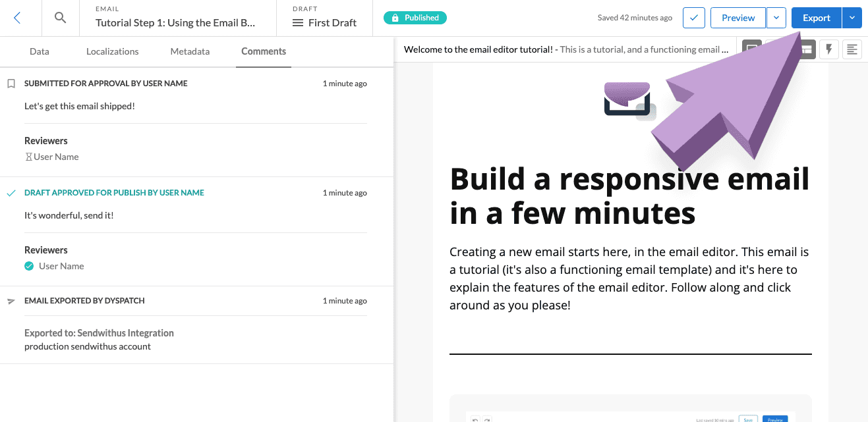Image resolution: width=868 pixels, height=422 pixels.
Task: Click the pending hourglass beside User Name reviewer
Action: pos(28,157)
